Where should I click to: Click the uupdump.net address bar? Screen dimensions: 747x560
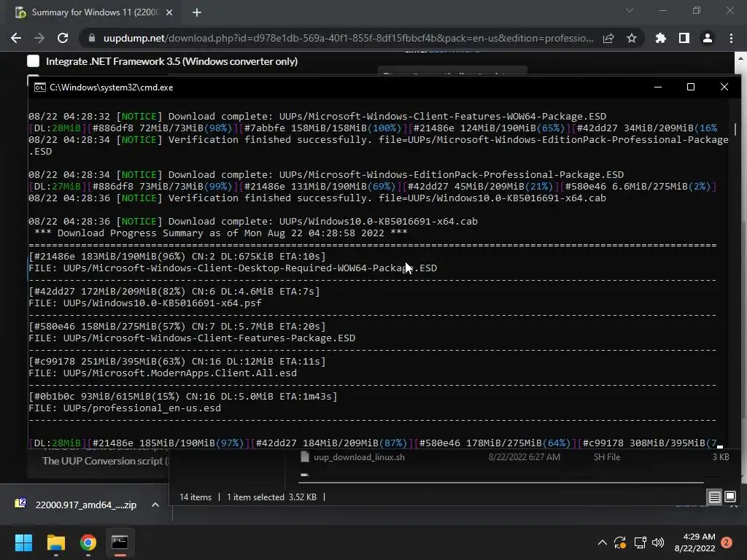tap(348, 38)
